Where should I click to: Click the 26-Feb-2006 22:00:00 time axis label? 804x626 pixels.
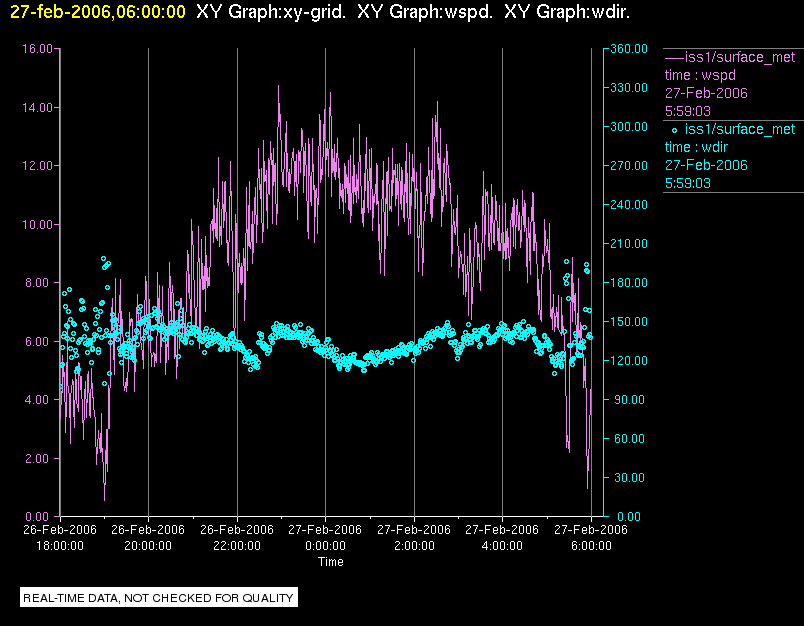[237, 537]
